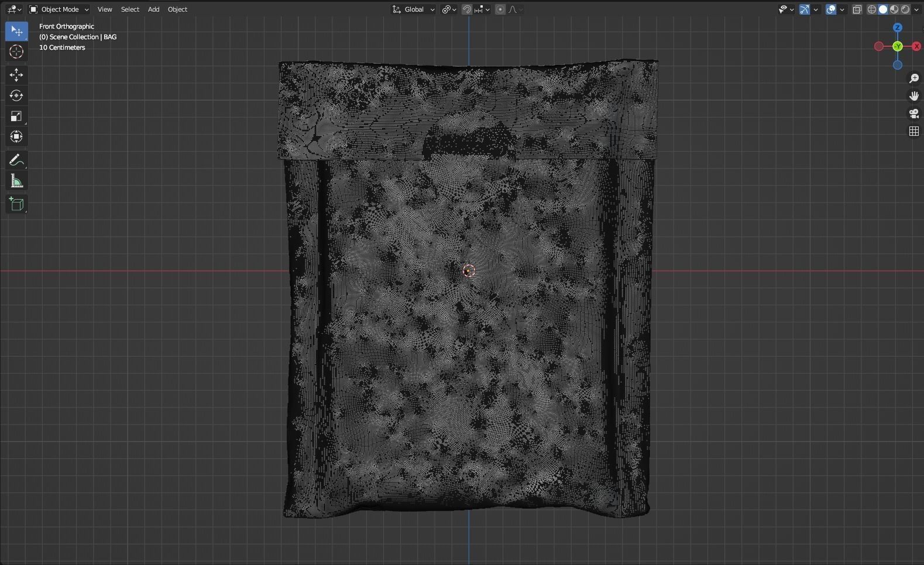Open the gizmos options dropdown arrow
The height and width of the screenshot is (565, 924).
pyautogui.click(x=816, y=9)
